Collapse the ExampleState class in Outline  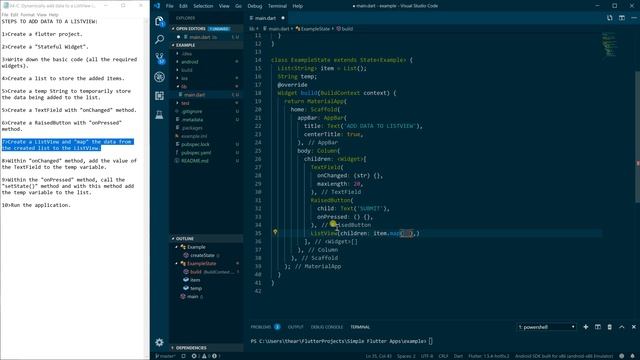177,263
